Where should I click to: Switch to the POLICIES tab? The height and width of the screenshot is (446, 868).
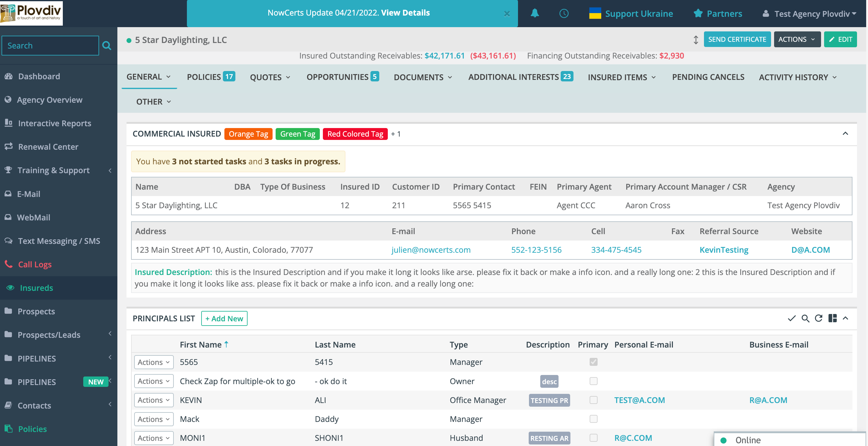tap(205, 77)
